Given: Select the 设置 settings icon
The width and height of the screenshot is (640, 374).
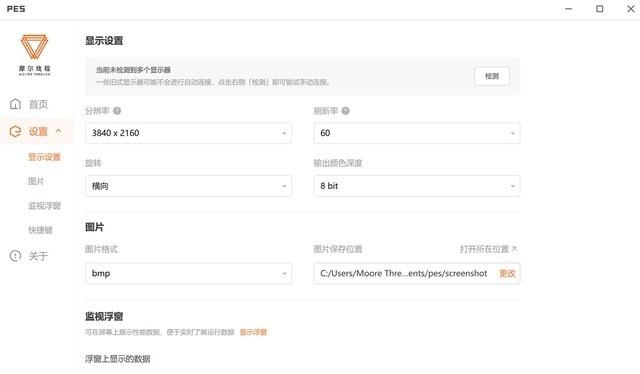Looking at the screenshot, I should (x=16, y=131).
